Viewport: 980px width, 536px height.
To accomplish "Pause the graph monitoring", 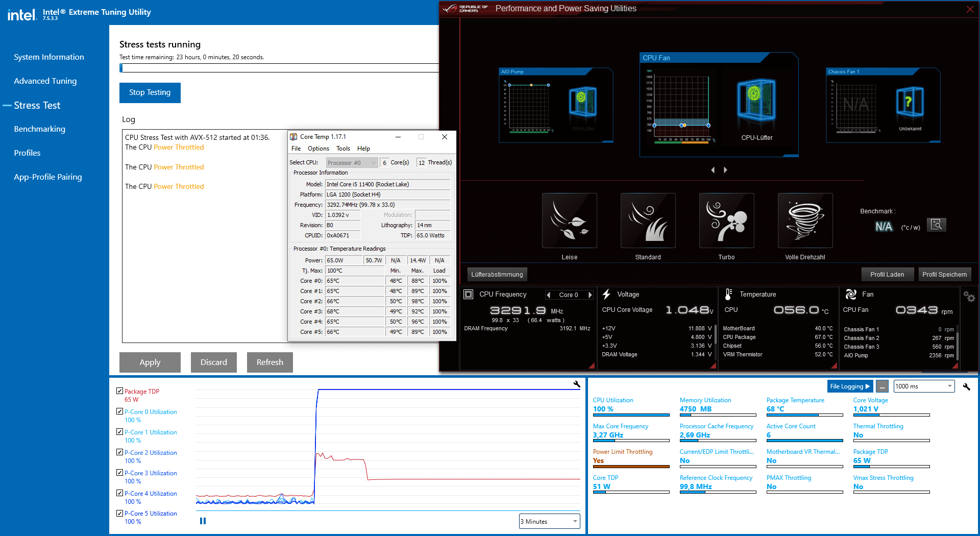I will tap(203, 521).
